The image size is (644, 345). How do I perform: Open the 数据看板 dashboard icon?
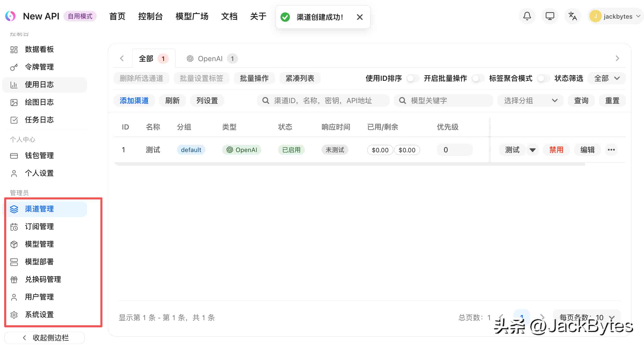pos(14,49)
